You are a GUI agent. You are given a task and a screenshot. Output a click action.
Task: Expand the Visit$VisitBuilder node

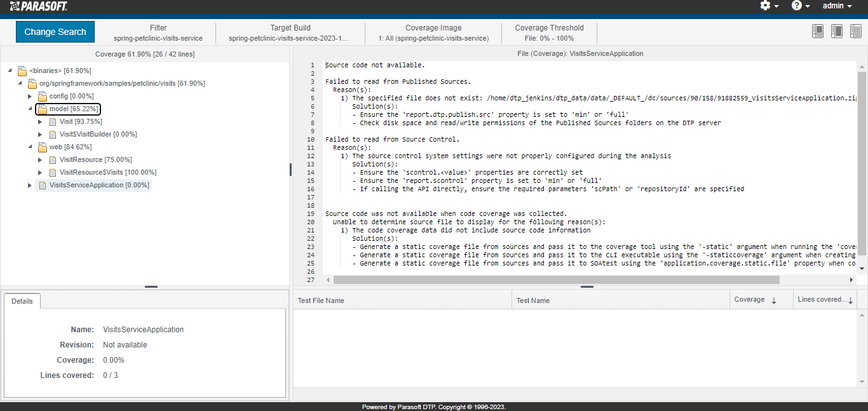click(x=40, y=134)
